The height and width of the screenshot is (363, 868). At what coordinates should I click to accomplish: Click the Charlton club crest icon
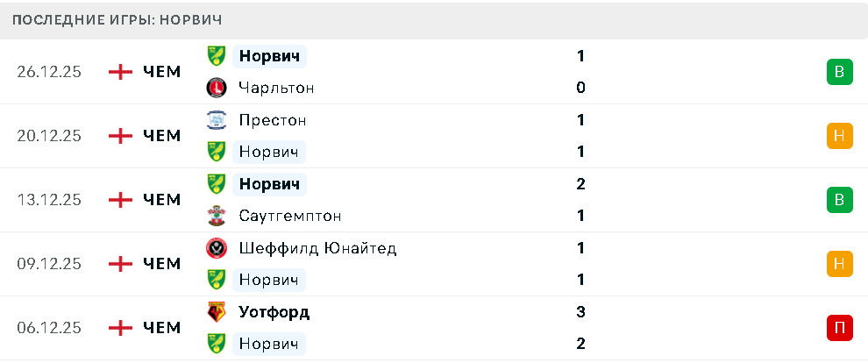coord(216,88)
